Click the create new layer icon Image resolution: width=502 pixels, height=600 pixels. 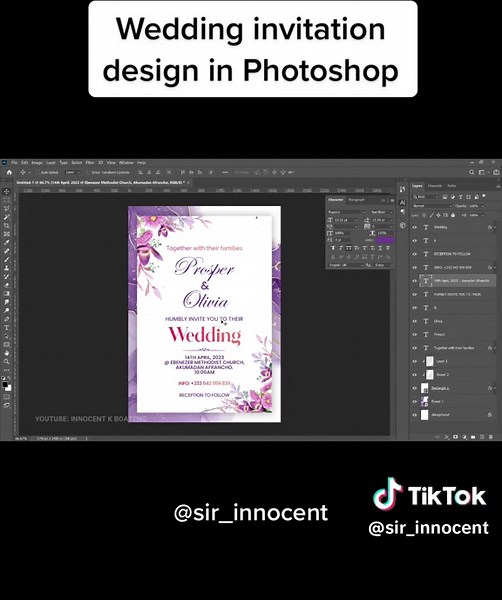pyautogui.click(x=482, y=437)
